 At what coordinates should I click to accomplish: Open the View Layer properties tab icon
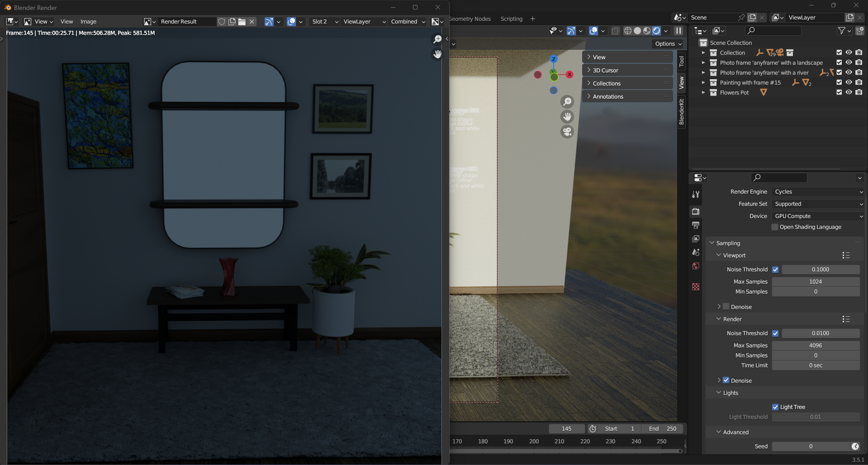click(696, 238)
